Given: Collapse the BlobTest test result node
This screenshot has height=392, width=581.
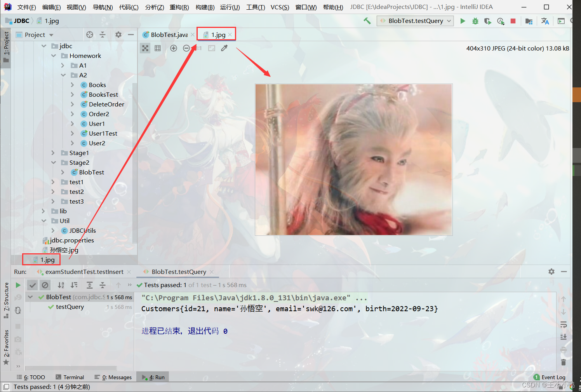Looking at the screenshot, I should 30,297.
